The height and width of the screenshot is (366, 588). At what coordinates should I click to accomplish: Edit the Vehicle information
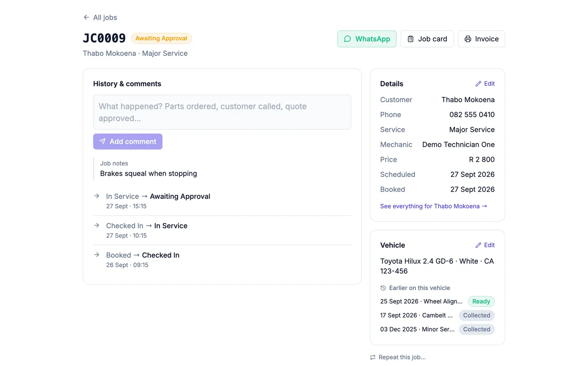(x=485, y=245)
